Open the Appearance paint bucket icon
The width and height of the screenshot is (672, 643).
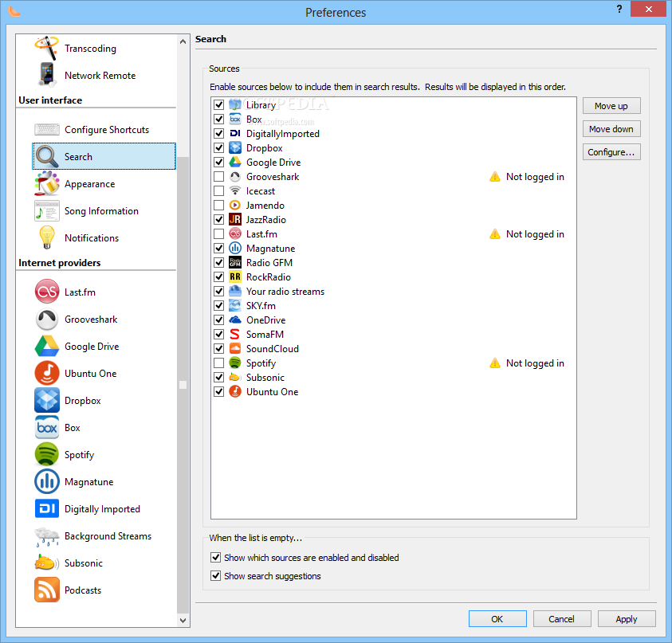point(47,183)
